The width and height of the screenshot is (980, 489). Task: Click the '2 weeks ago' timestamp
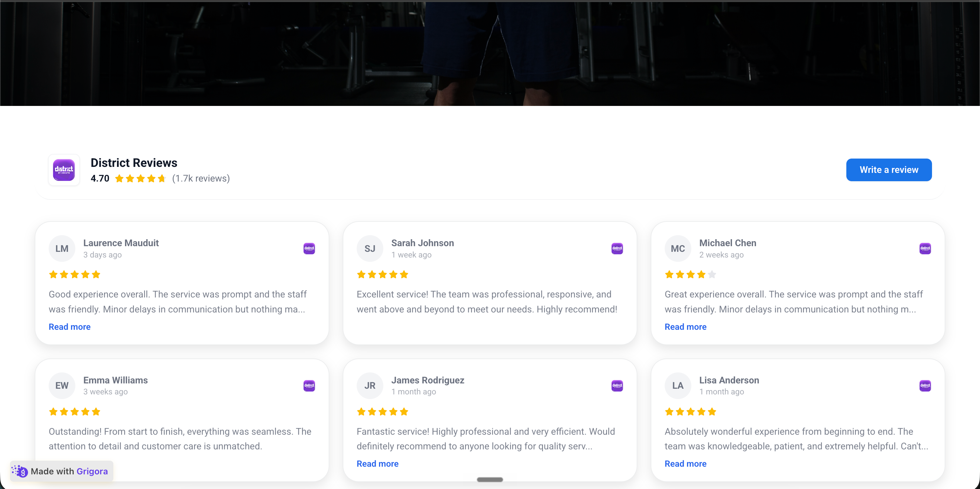721,255
